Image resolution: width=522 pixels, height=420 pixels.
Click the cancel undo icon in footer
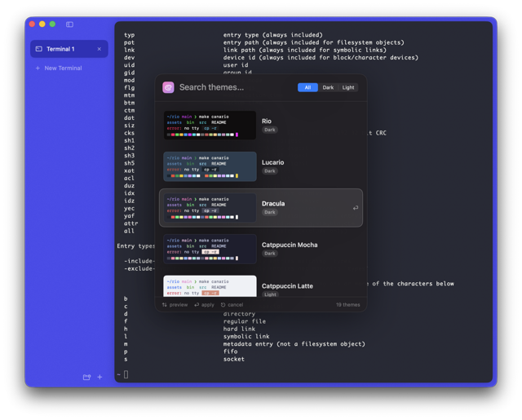point(223,305)
